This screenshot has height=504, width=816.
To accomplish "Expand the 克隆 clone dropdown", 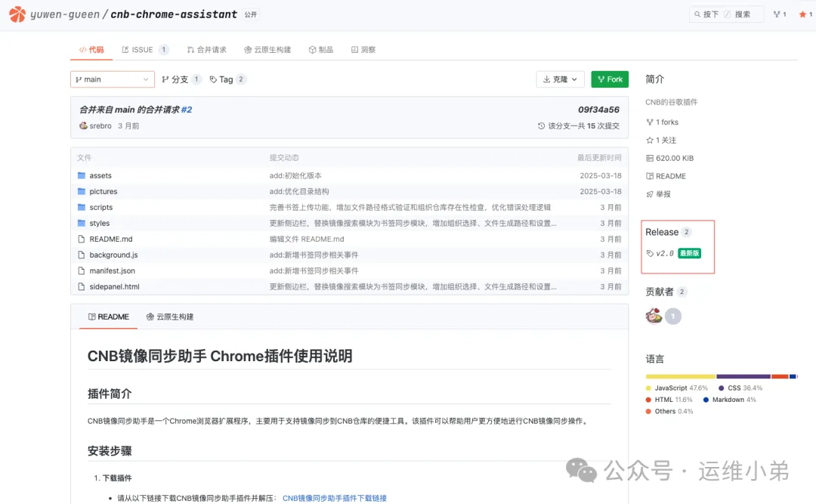I will click(x=560, y=79).
